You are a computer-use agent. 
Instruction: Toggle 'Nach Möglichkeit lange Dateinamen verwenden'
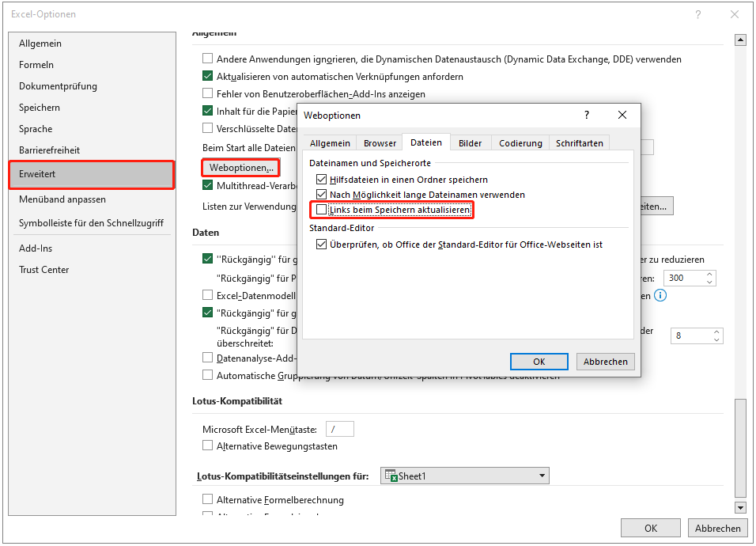[321, 195]
